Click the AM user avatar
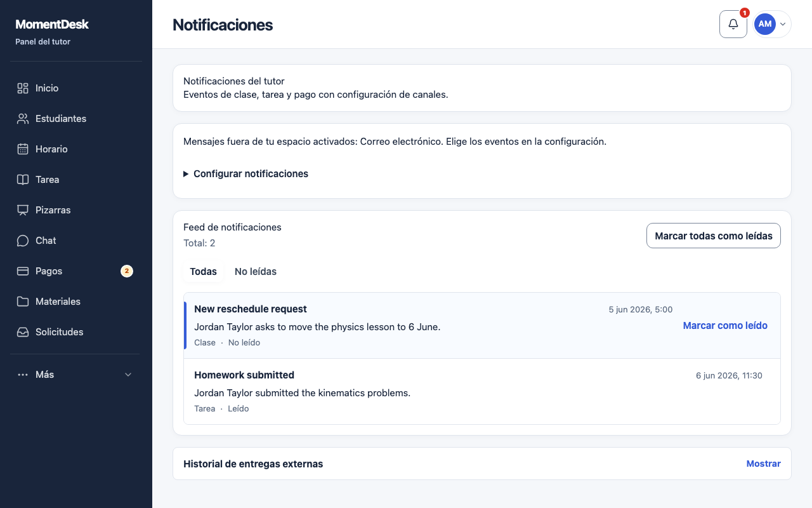The height and width of the screenshot is (508, 812). click(765, 24)
